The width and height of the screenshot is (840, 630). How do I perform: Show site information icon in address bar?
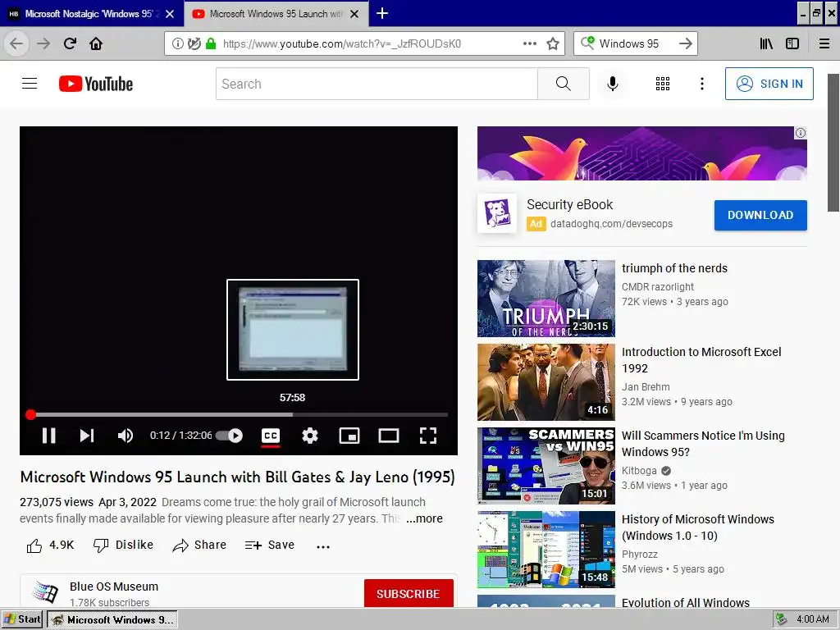point(177,43)
